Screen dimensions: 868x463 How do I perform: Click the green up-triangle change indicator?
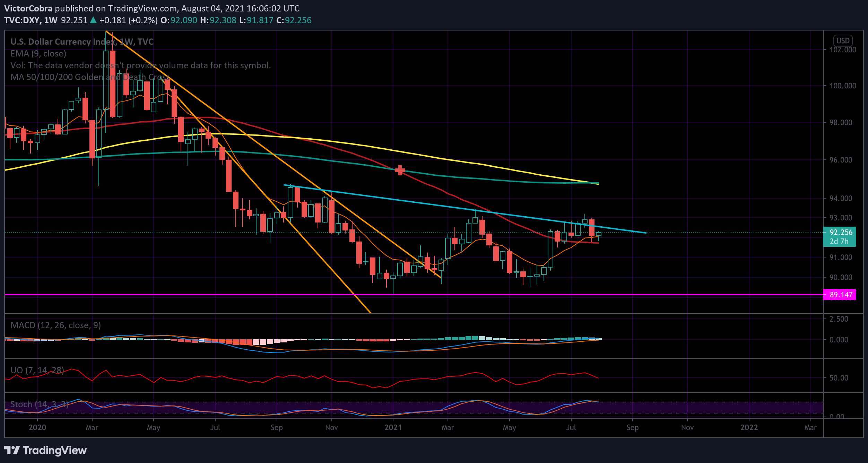[93, 20]
